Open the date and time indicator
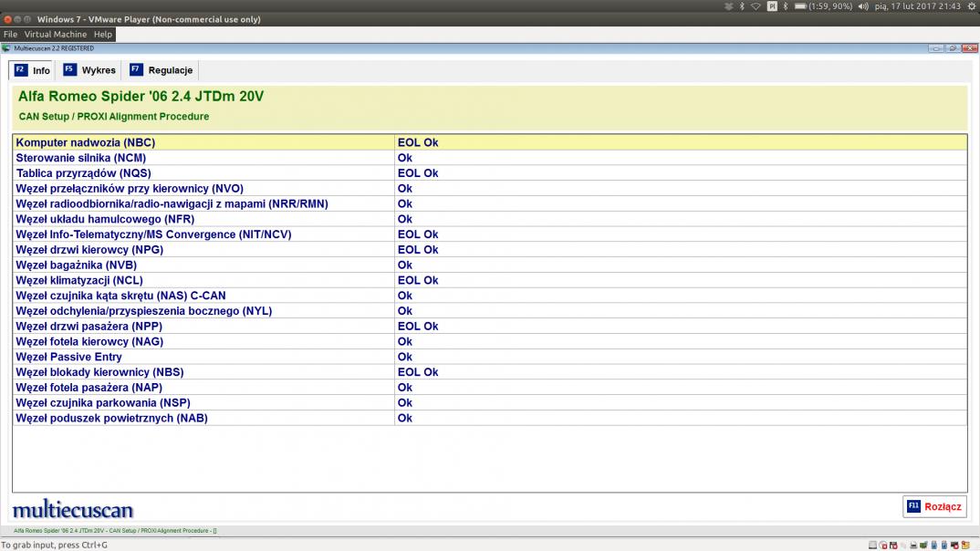The width and height of the screenshot is (980, 551). coord(918,6)
